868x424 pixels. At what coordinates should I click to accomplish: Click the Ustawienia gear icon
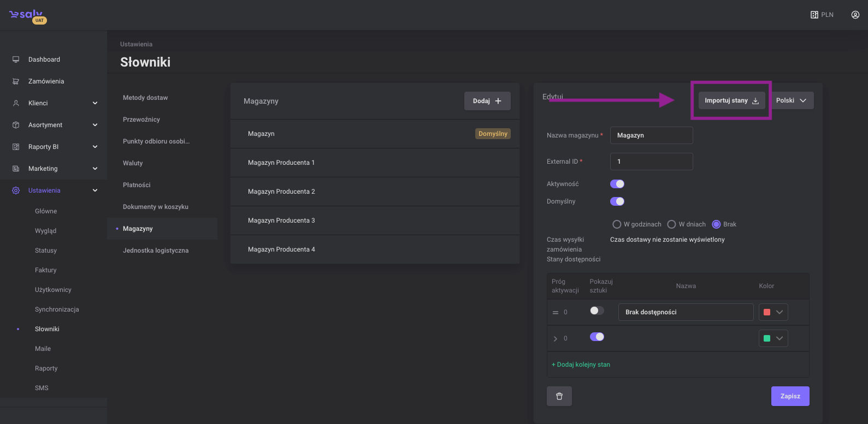tap(16, 190)
